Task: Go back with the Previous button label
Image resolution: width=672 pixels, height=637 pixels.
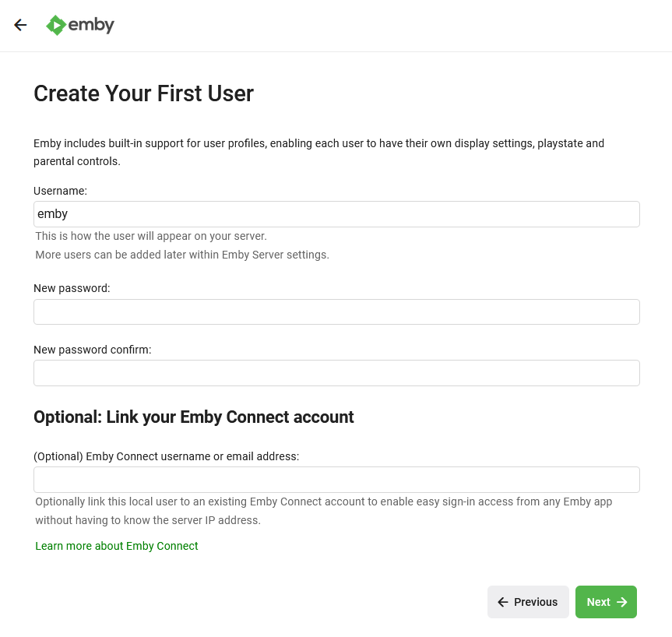Action: [536, 602]
